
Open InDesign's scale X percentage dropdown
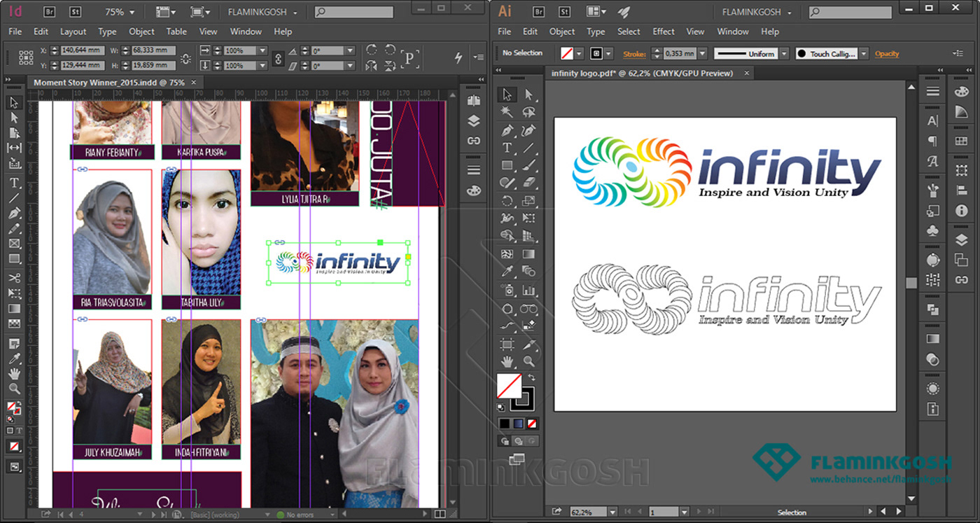point(262,50)
